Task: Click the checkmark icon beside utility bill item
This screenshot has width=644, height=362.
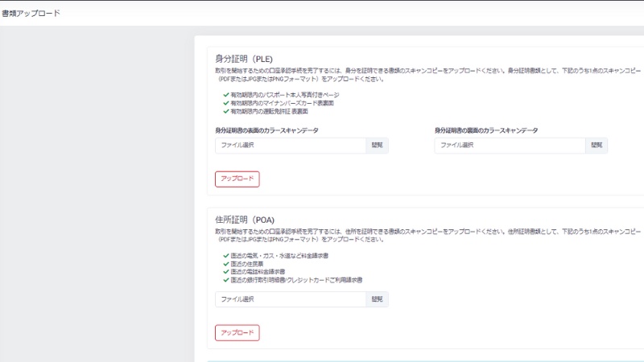Action: 225,256
